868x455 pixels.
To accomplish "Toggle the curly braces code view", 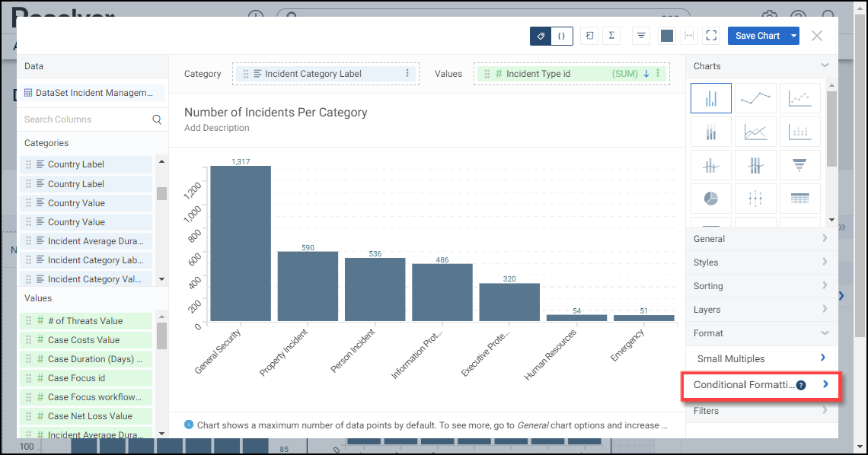I will click(561, 36).
